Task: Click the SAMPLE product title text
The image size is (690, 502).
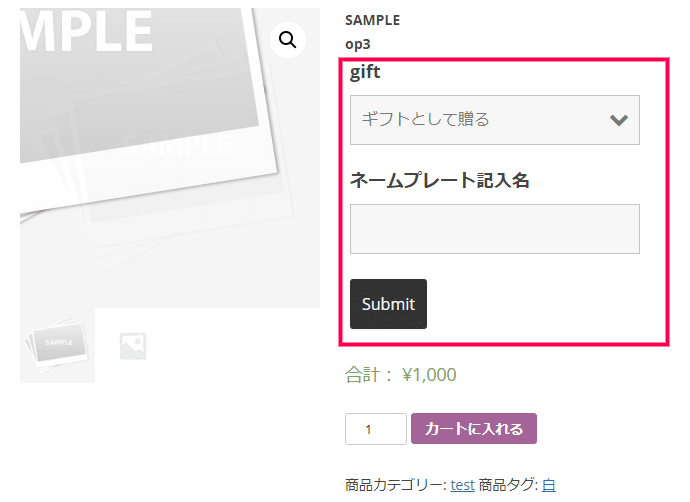Action: (372, 20)
